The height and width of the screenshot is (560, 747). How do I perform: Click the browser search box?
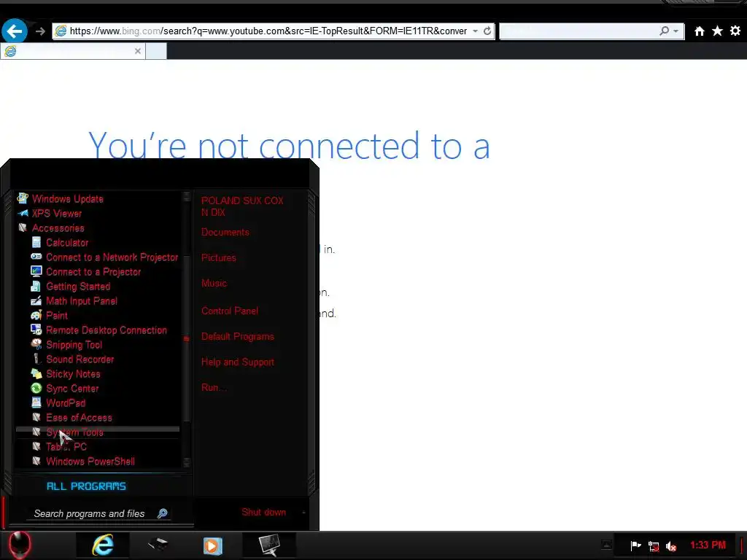pos(578,31)
